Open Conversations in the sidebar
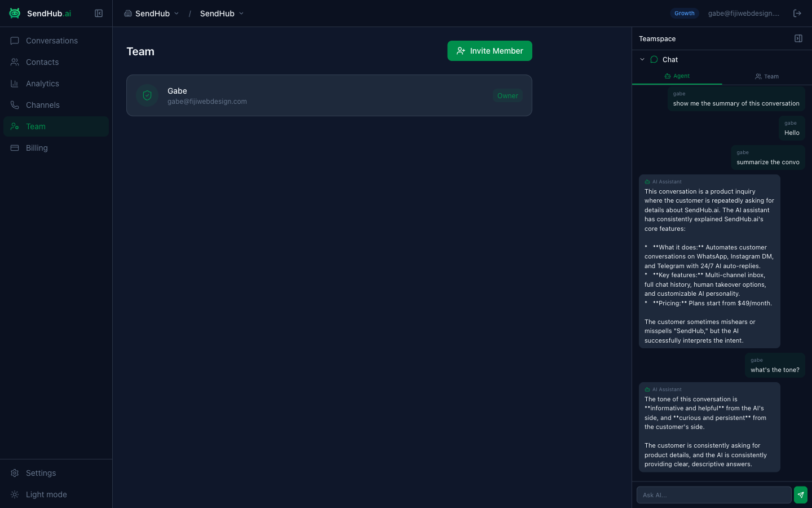This screenshot has width=812, height=508. click(56, 41)
